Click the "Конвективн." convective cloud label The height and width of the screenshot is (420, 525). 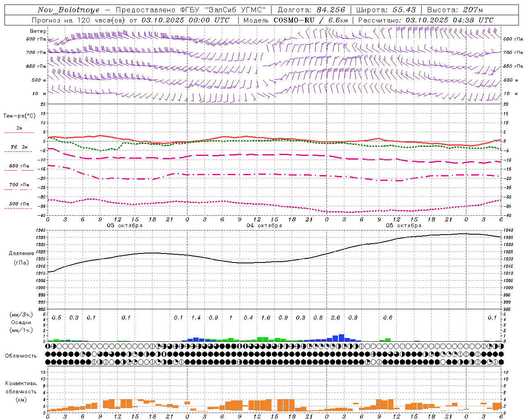click(x=21, y=383)
